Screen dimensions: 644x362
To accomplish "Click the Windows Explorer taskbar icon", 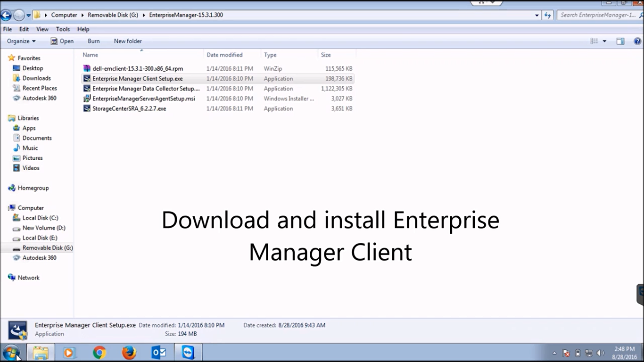I will [41, 353].
